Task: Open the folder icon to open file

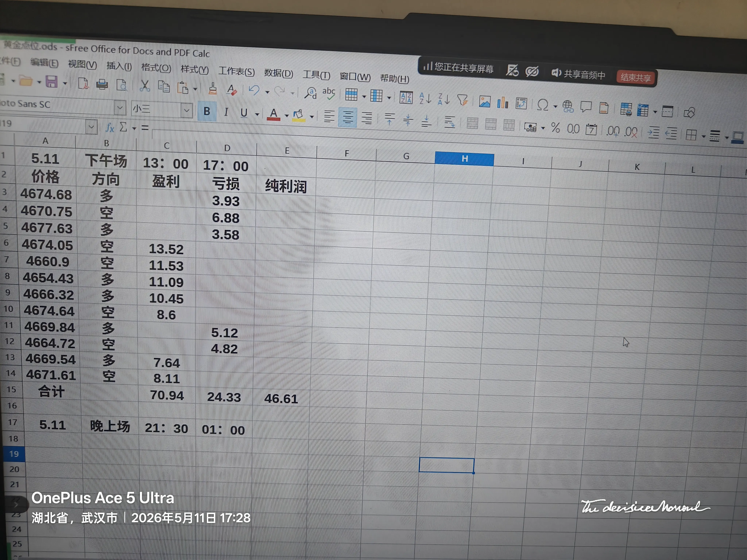Action: coord(26,81)
